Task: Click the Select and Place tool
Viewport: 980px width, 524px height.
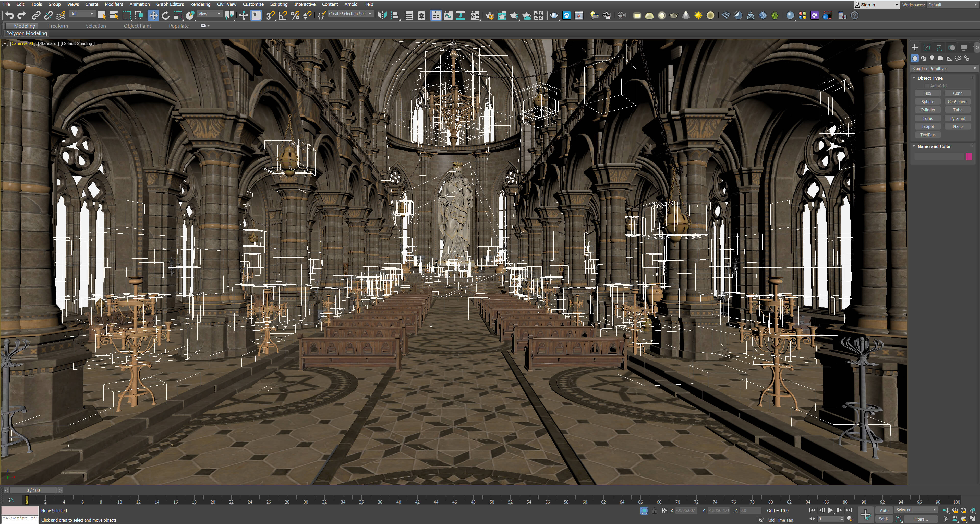Action: [x=190, y=16]
